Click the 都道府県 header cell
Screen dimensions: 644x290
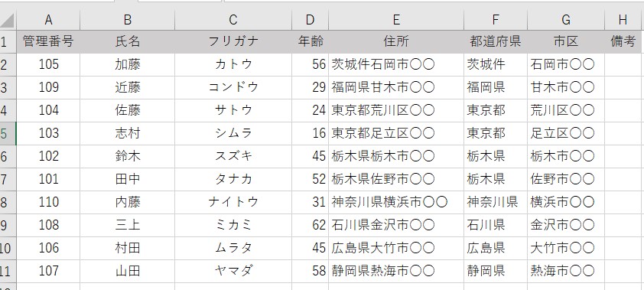[496, 41]
